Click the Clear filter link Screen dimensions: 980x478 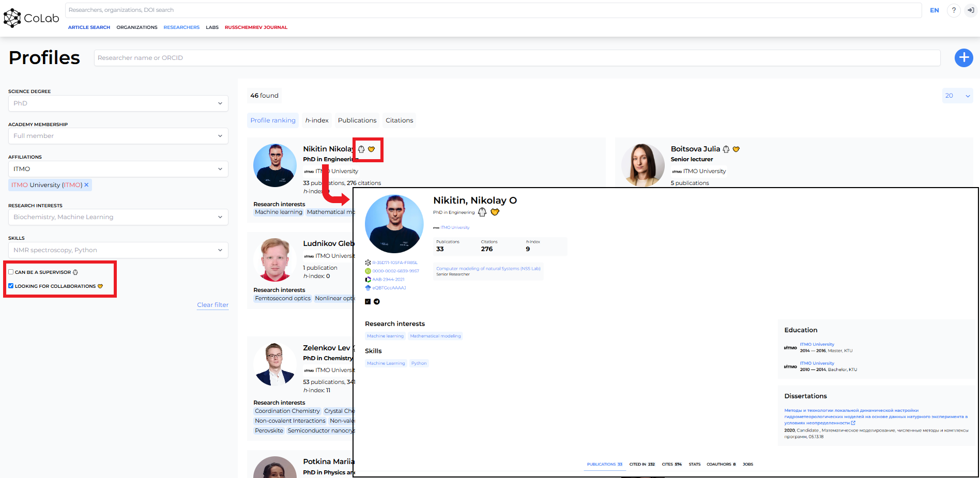212,305
